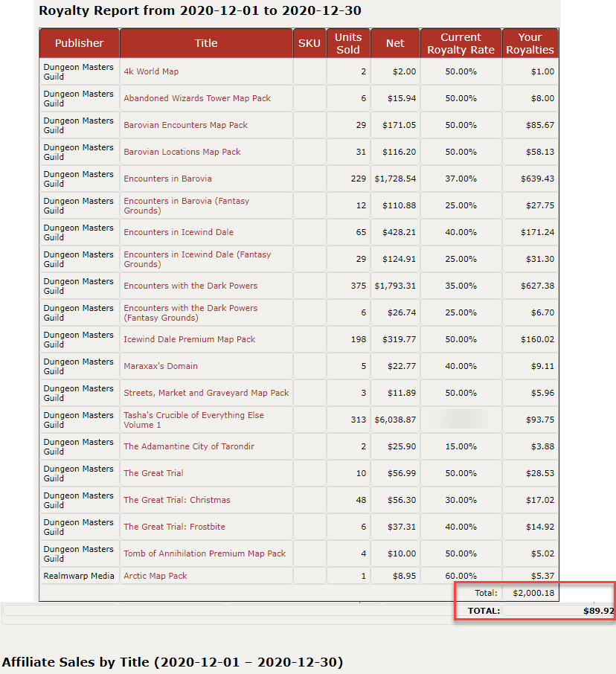Image resolution: width=616 pixels, height=674 pixels.
Task: Click the Title column header
Action: pyautogui.click(x=206, y=43)
